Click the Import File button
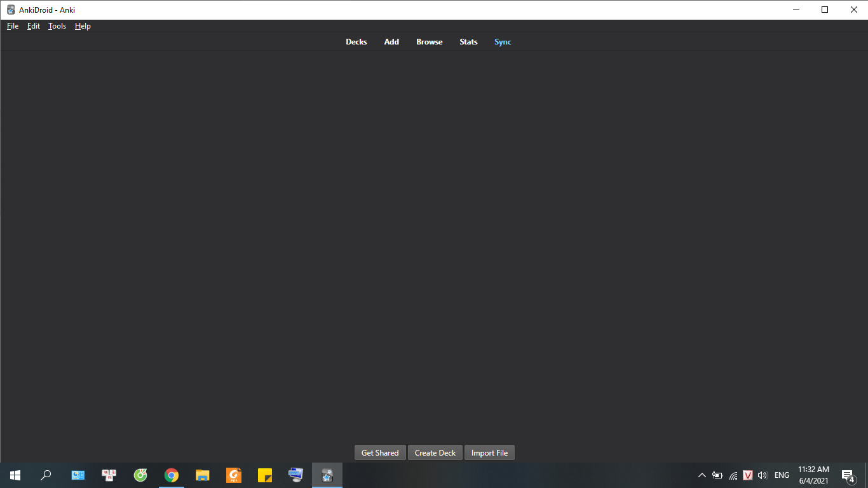Viewport: 868px width, 488px height. [489, 453]
